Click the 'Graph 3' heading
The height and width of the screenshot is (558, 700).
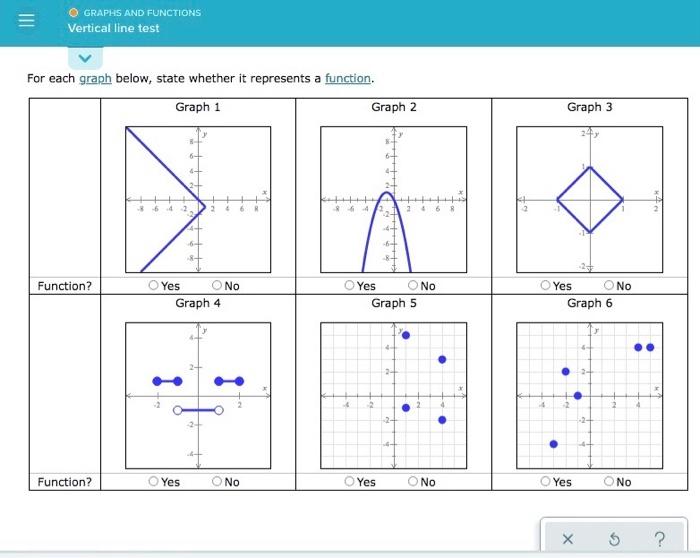(590, 107)
